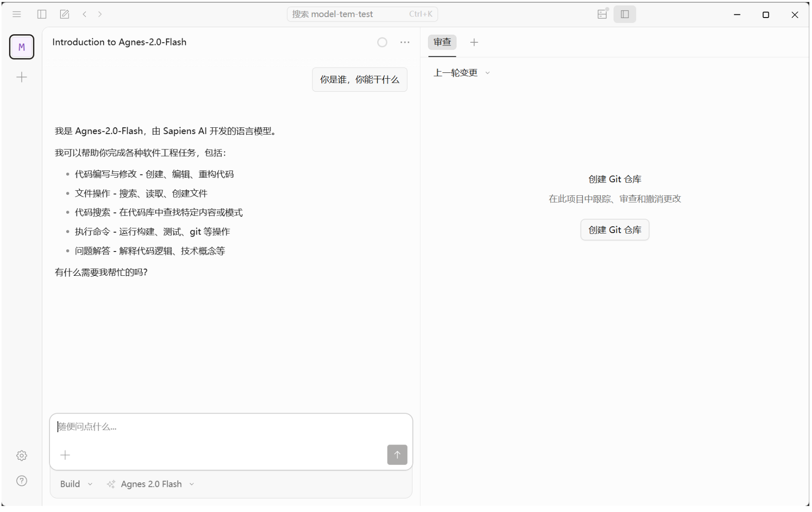
Task: Attach a file with the plus icon
Action: point(65,455)
